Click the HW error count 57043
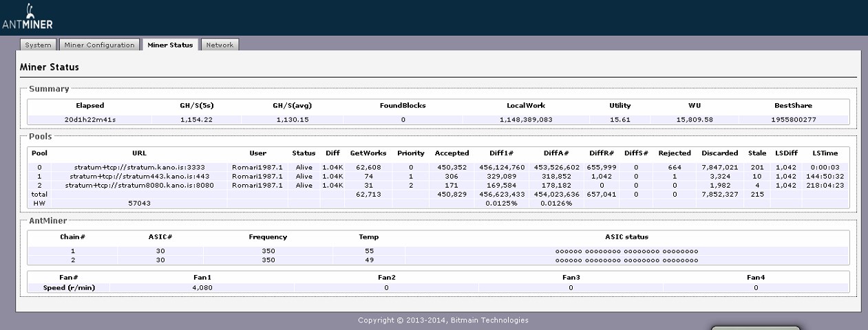The image size is (868, 330). pos(139,203)
